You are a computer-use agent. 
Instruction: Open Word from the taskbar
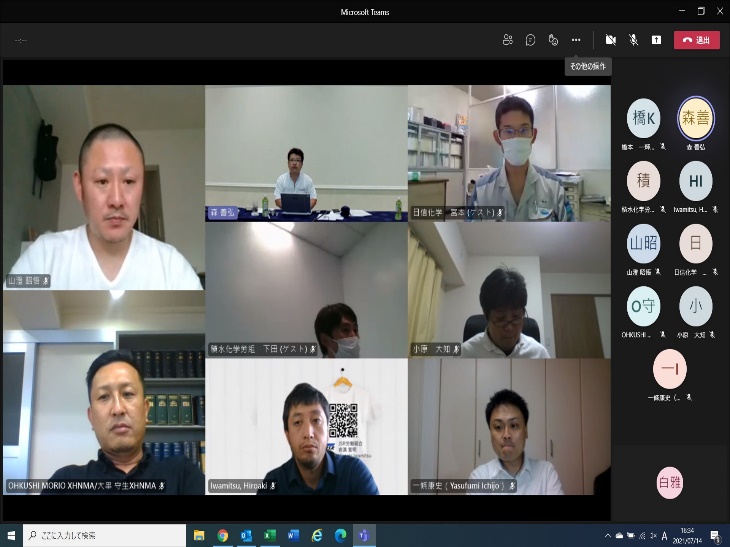tap(293, 535)
